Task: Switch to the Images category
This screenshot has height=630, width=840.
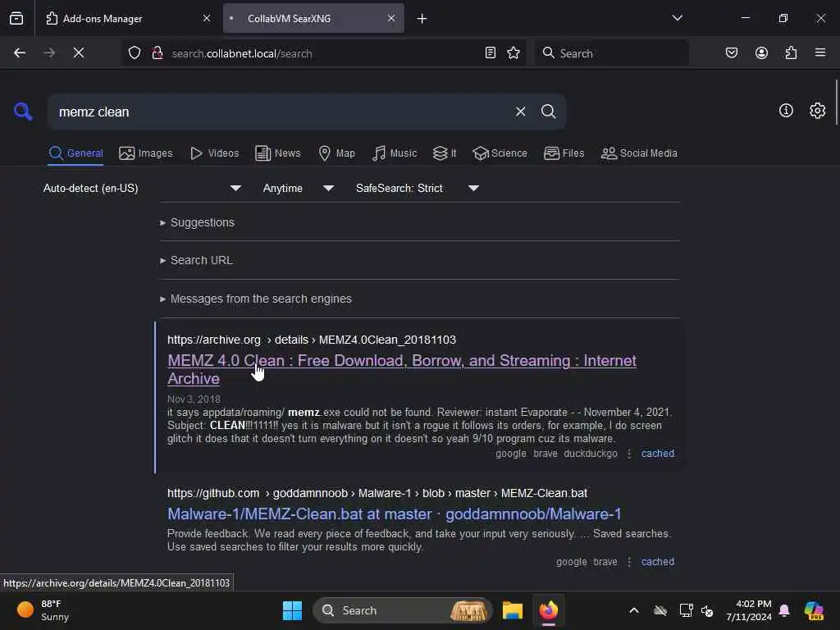Action: click(146, 153)
